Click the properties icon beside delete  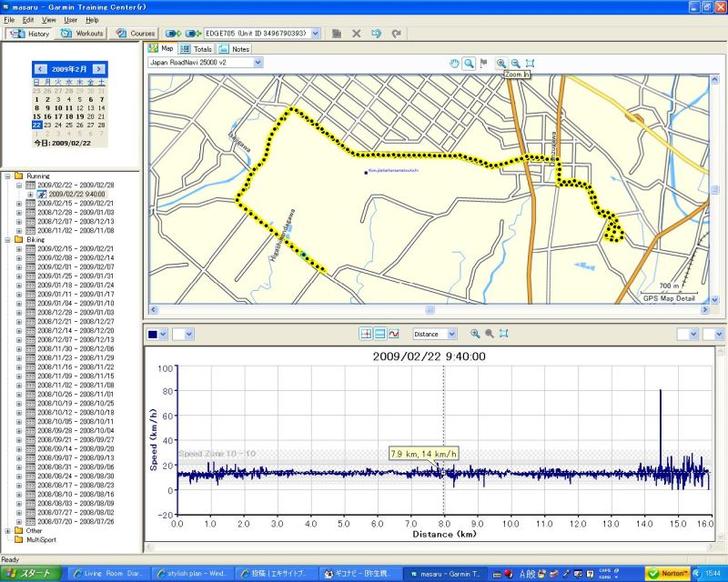pos(337,34)
